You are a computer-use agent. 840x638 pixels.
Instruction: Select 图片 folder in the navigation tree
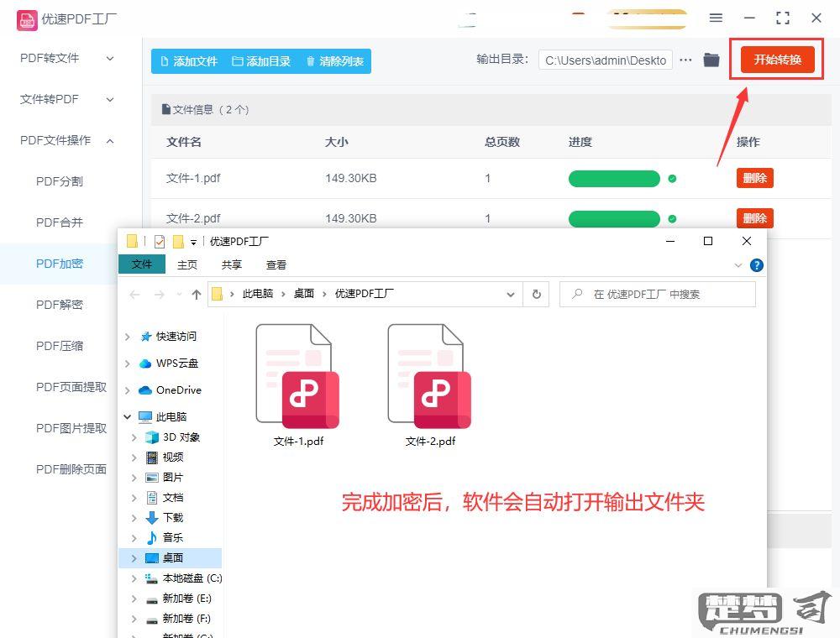point(172,478)
